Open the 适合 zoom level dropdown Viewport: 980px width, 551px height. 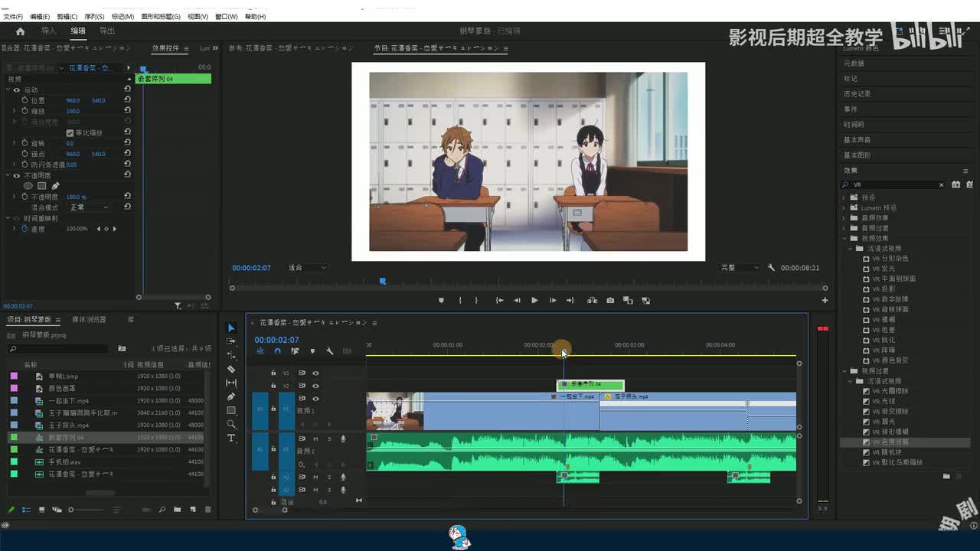[307, 268]
